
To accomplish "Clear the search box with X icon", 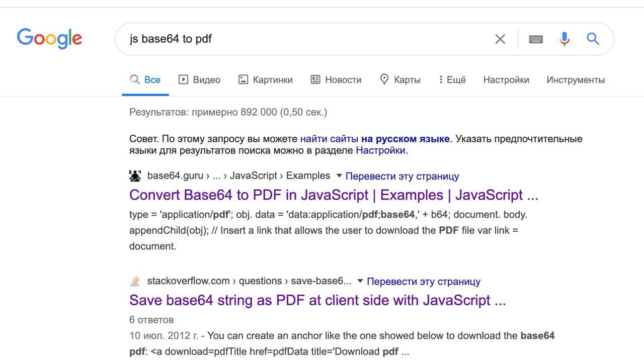I will (x=500, y=39).
